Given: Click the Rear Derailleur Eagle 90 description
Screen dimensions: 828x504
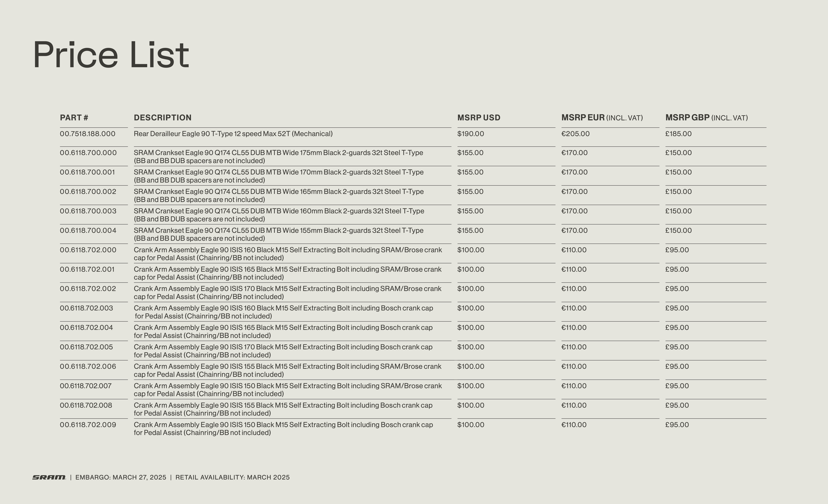Looking at the screenshot, I should point(233,134).
